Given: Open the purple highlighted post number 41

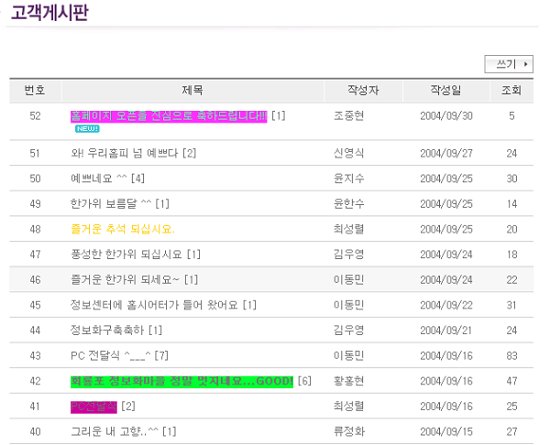Looking at the screenshot, I should 94,407.
